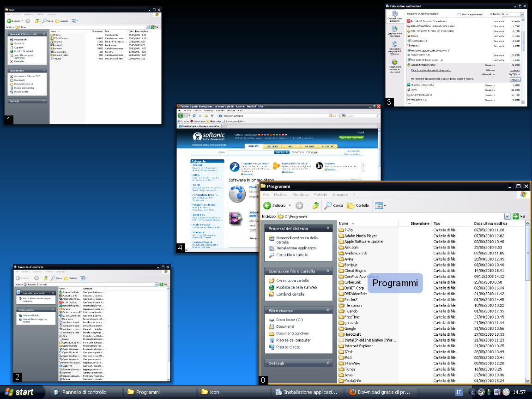Collapse the Processi del sistema panel
The height and width of the screenshot is (399, 532).
pyautogui.click(x=328, y=228)
